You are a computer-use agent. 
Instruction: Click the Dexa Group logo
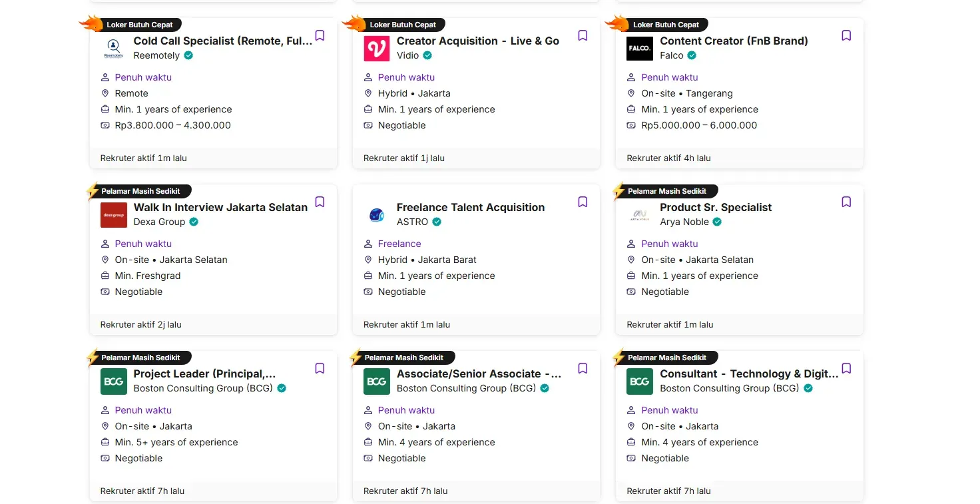[x=114, y=215]
